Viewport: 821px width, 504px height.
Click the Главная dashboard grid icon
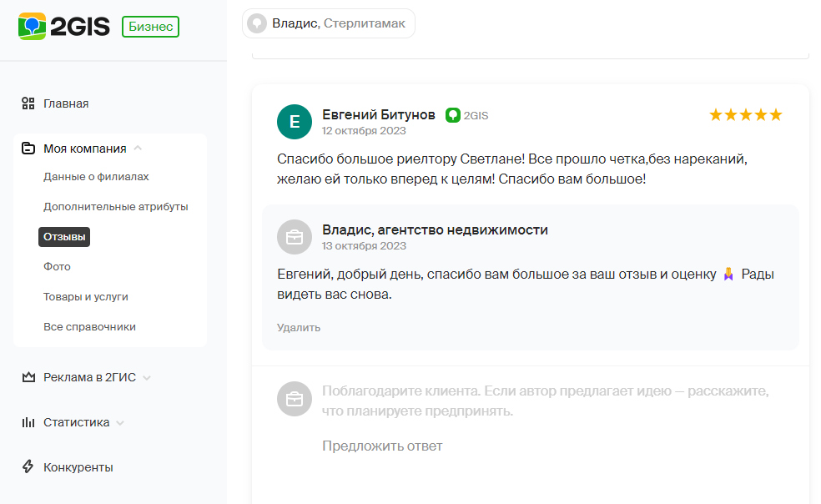28,103
